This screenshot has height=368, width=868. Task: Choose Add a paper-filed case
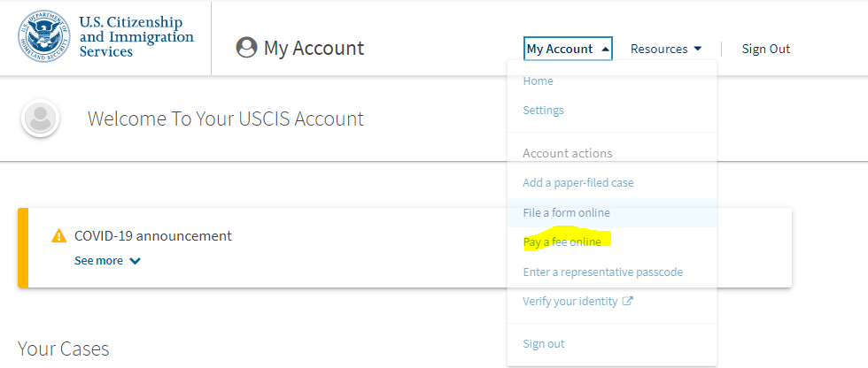(577, 182)
